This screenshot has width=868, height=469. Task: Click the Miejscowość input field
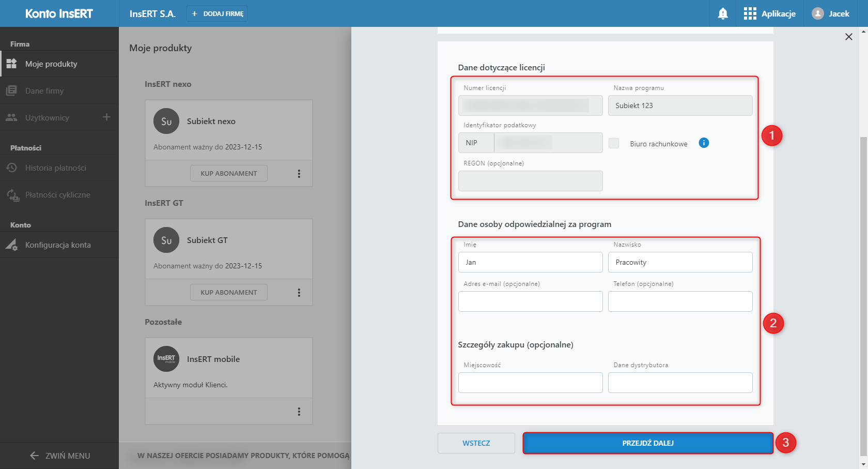pos(530,383)
